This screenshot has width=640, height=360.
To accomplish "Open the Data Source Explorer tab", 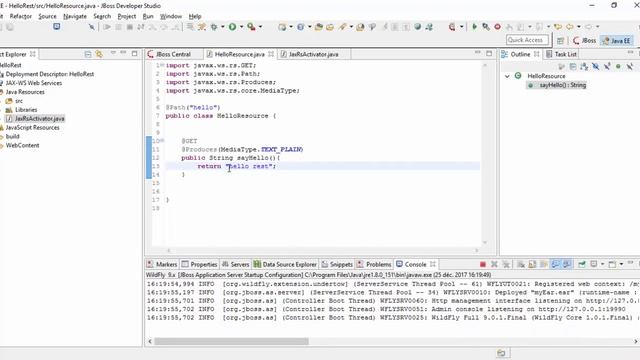I will click(x=285, y=264).
